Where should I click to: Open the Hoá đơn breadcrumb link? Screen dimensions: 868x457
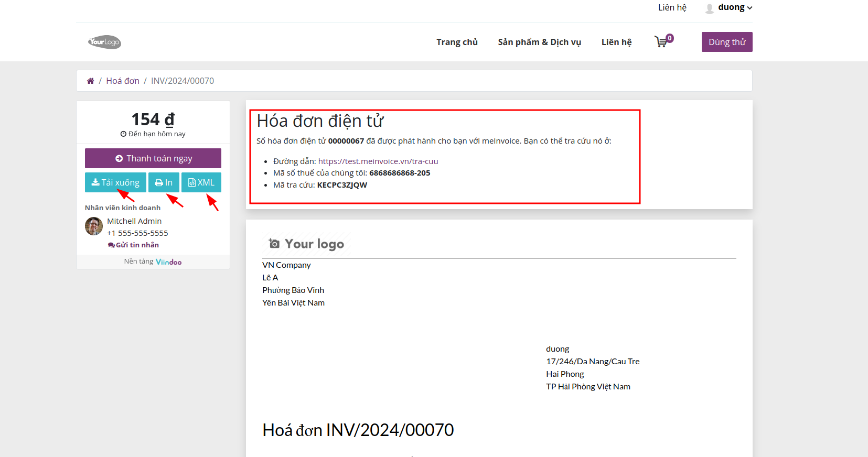[123, 81]
